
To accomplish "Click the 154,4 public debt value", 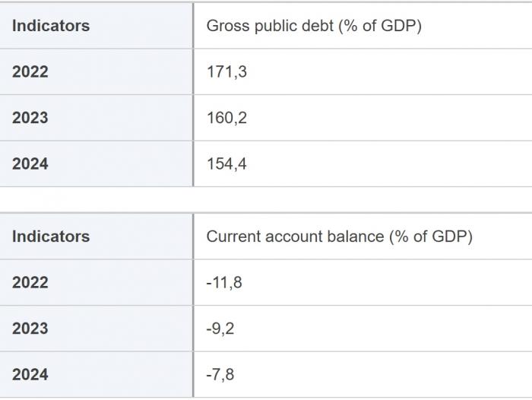I will (x=226, y=164).
